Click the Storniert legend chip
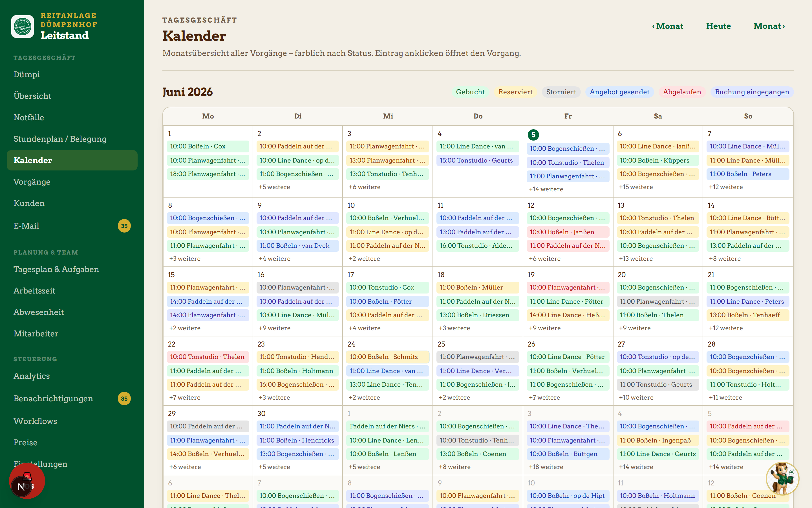The height and width of the screenshot is (508, 812). pyautogui.click(x=561, y=92)
